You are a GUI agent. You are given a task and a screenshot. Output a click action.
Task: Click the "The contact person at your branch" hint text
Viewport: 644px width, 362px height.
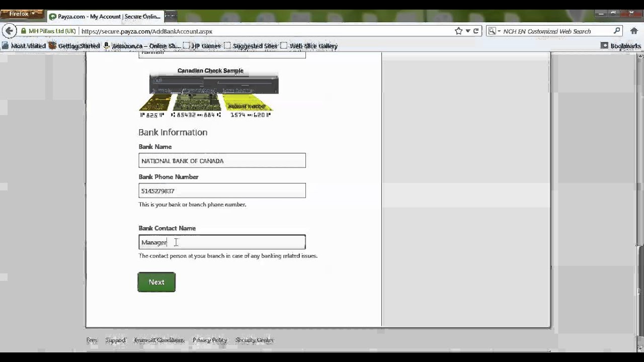[228, 256]
